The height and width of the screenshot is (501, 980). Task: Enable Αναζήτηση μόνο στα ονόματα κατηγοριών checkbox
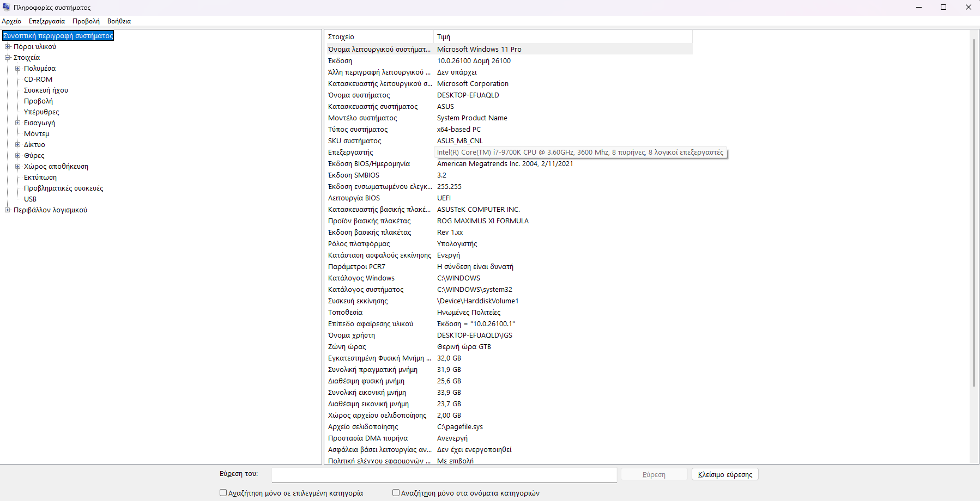[396, 493]
